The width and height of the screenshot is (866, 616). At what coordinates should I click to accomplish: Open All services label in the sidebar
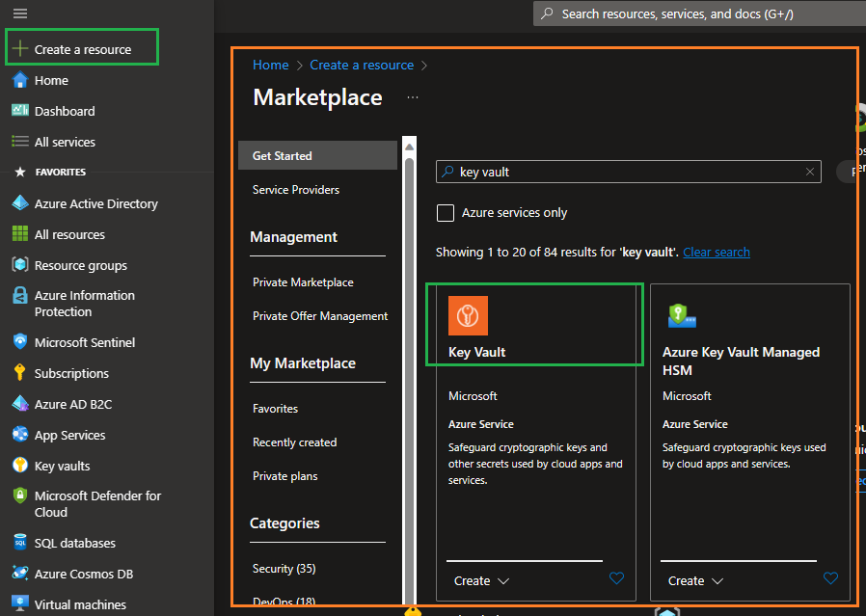[x=65, y=142]
